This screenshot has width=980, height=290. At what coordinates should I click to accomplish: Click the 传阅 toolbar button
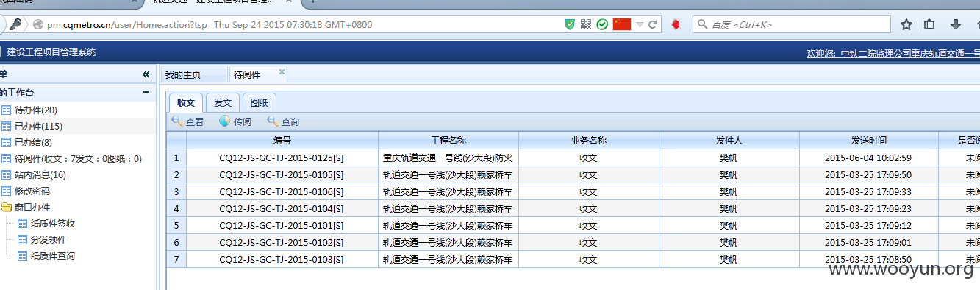[x=235, y=121]
